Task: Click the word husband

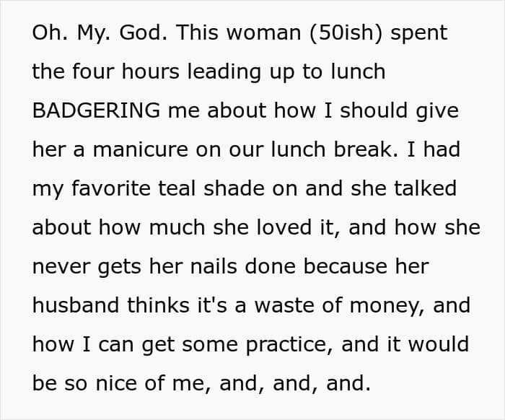Action: [x=76, y=305]
